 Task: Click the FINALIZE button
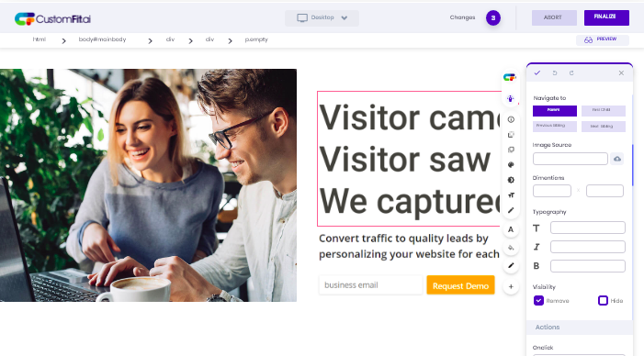coord(606,17)
